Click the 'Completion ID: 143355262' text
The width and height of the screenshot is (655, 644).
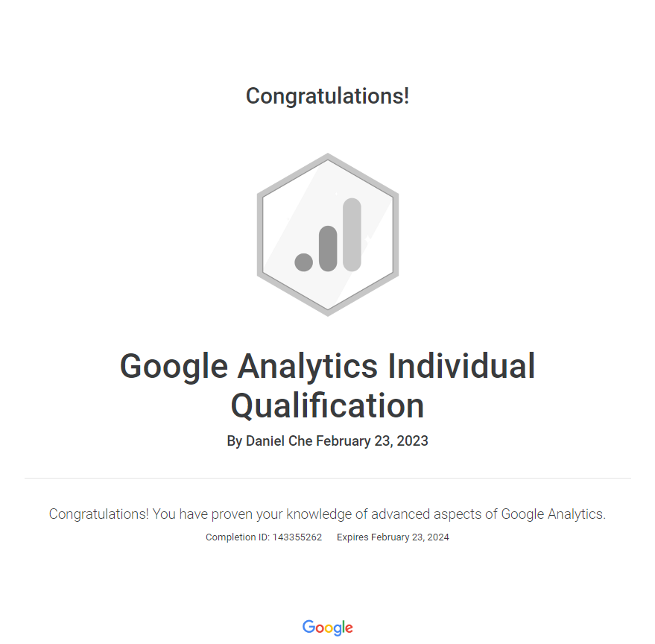click(264, 537)
